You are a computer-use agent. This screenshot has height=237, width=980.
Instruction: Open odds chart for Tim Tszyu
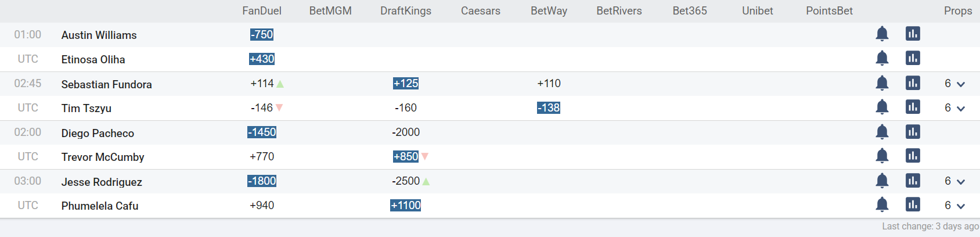coord(913,107)
